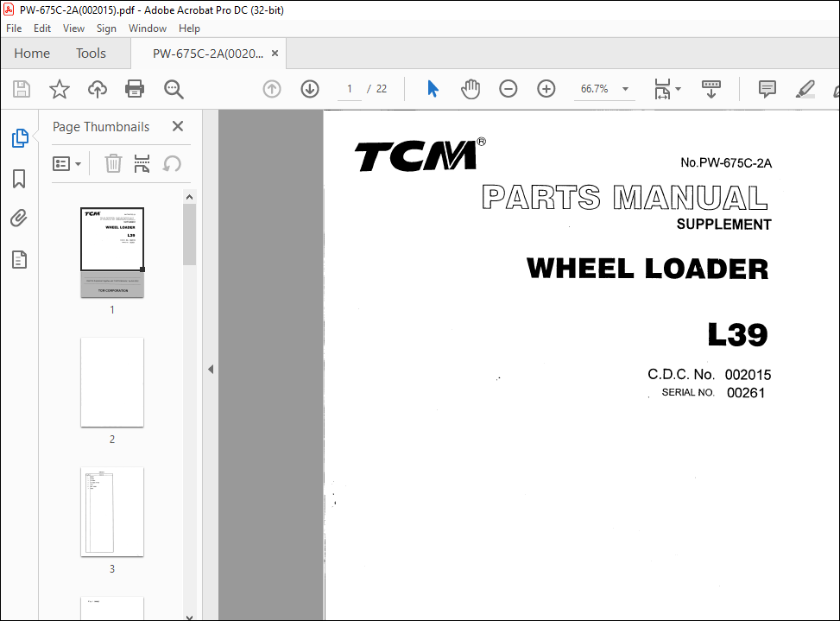840x621 pixels.
Task: Click the print pages thumbnail icon
Action: (x=142, y=163)
